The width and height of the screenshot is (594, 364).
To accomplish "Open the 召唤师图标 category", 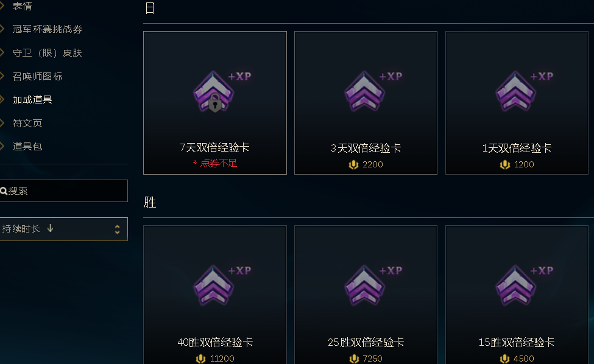I will (x=38, y=77).
